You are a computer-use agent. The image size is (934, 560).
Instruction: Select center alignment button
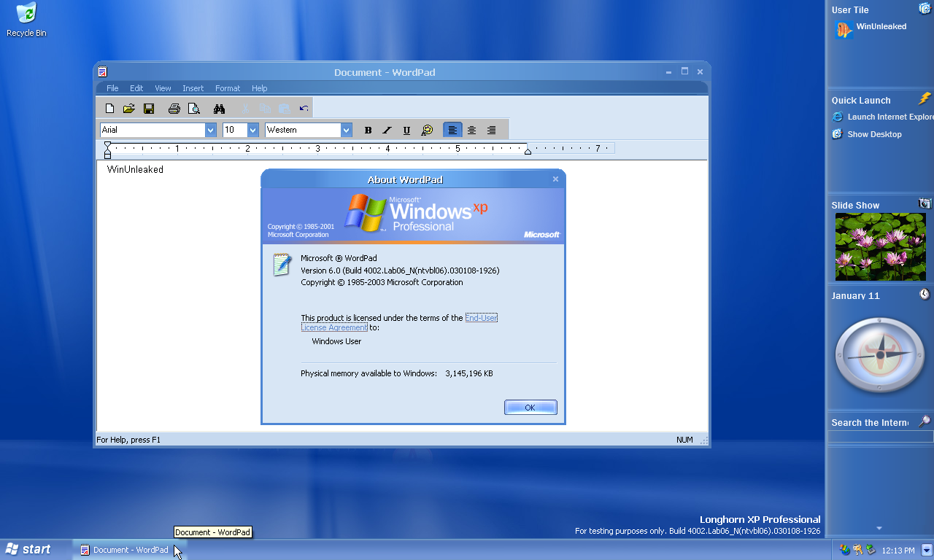(472, 130)
